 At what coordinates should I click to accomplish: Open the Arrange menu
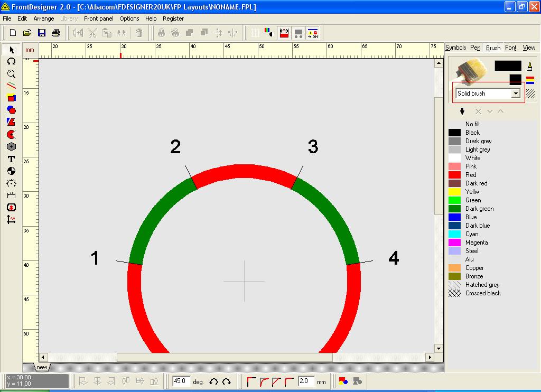click(x=44, y=18)
